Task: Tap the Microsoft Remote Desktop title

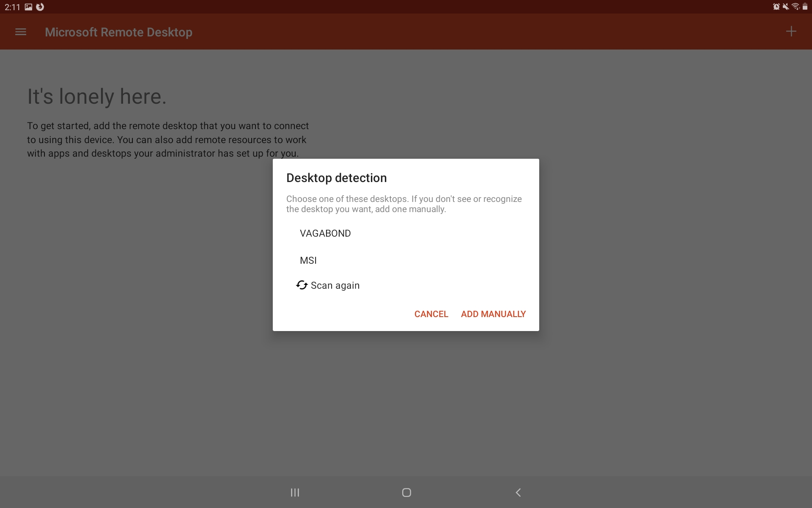Action: pyautogui.click(x=118, y=32)
